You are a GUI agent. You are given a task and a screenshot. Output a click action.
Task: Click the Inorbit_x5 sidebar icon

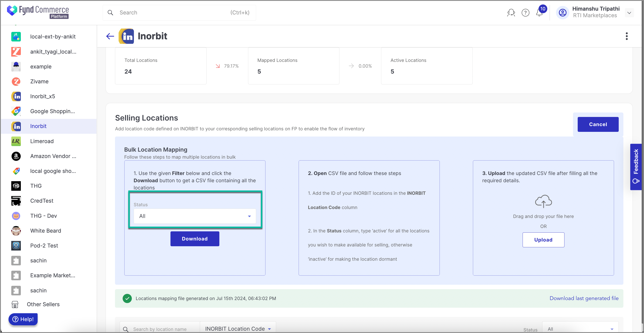pyautogui.click(x=16, y=96)
